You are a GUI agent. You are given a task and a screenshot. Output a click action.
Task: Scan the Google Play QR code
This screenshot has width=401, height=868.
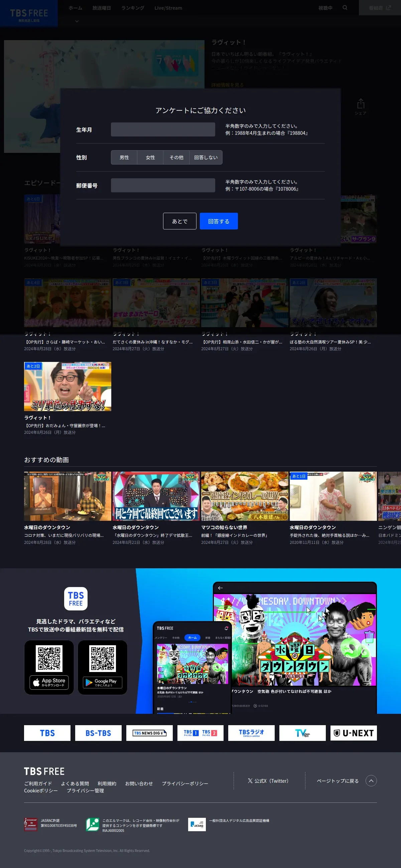pyautogui.click(x=102, y=658)
